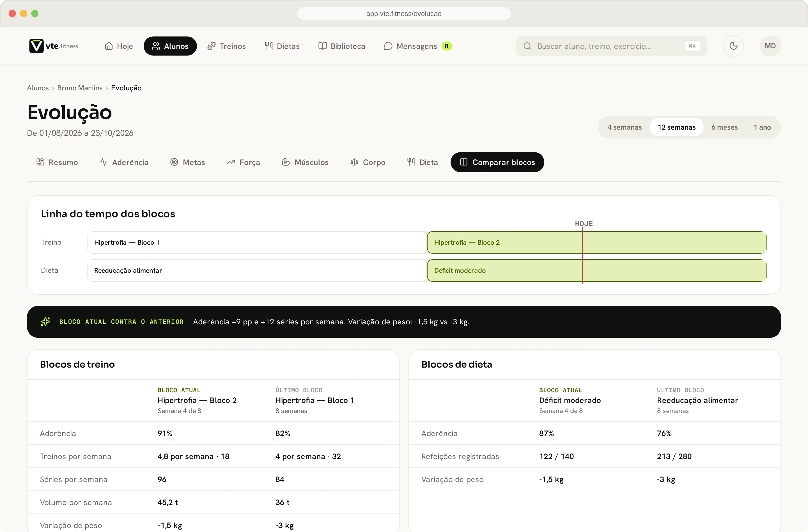The image size is (808, 532).
Task: Click the browser URL address bar
Action: [x=404, y=13]
